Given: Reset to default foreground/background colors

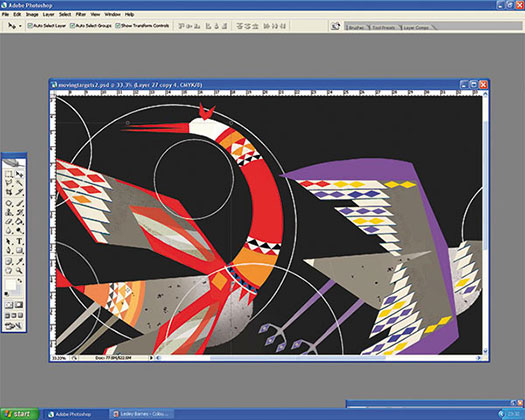Looking at the screenshot, I should (x=6, y=294).
